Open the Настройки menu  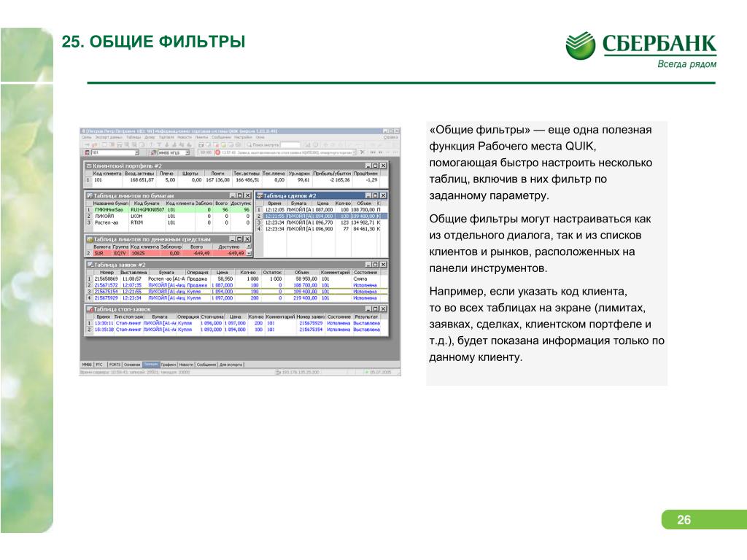pos(243,137)
